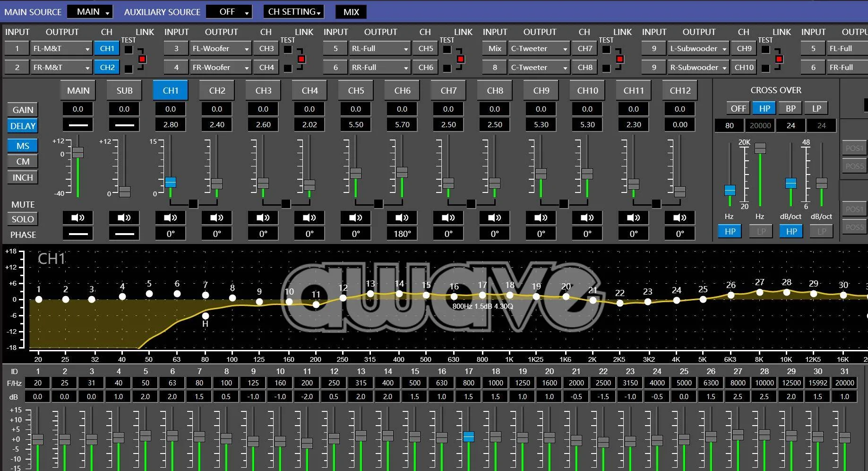Select CM as the delay unit

point(23,161)
